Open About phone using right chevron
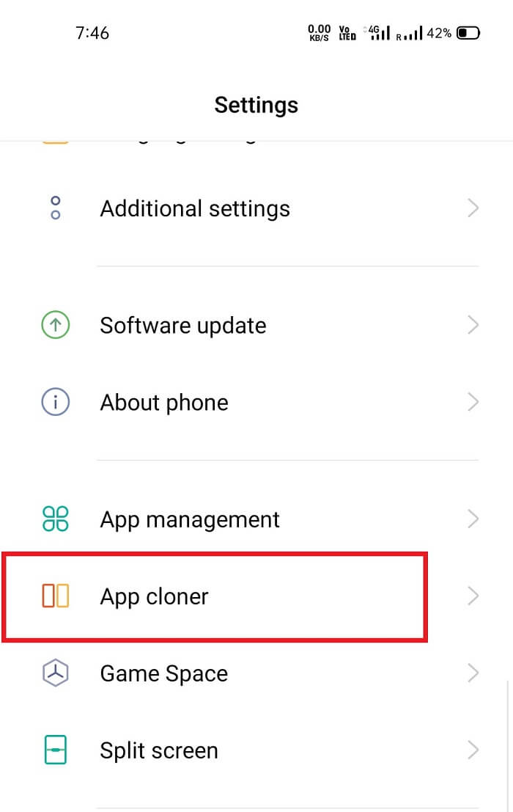The height and width of the screenshot is (812, 513). click(473, 402)
